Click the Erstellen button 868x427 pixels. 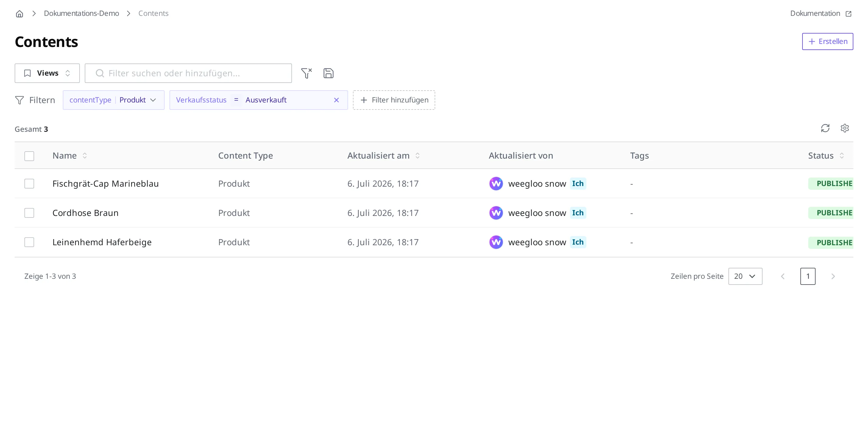(827, 41)
